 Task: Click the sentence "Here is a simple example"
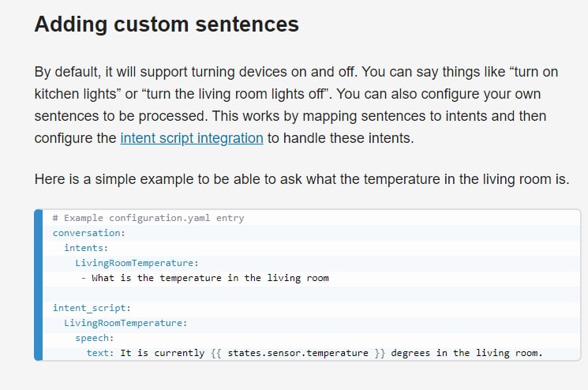click(x=301, y=179)
